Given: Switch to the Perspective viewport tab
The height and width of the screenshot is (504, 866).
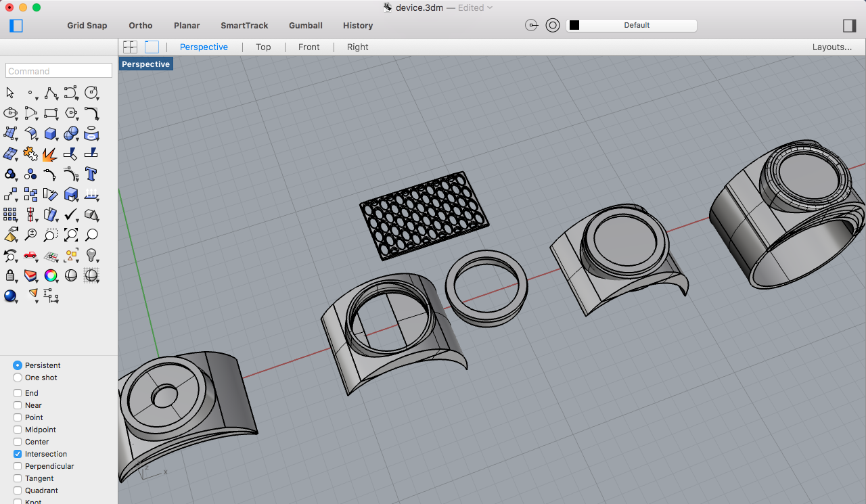Looking at the screenshot, I should (204, 47).
